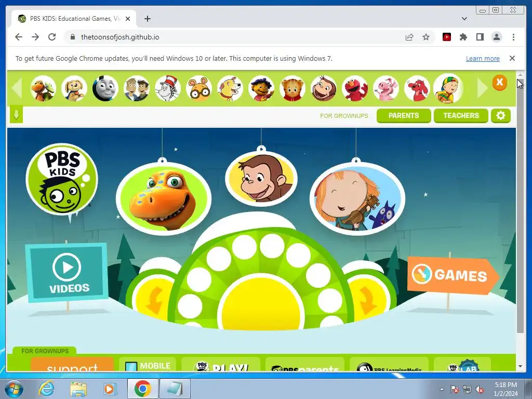Click the muted volume tray icon
The height and width of the screenshot is (399, 532).
pos(480,390)
